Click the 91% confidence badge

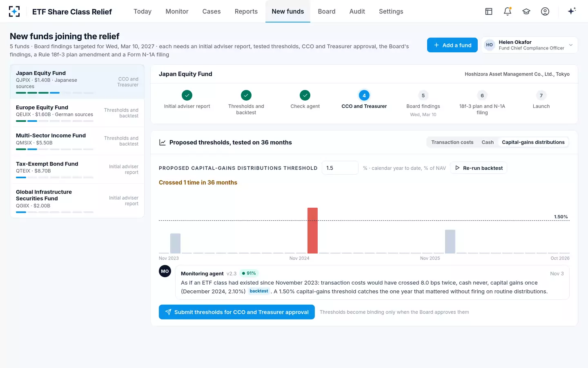pyautogui.click(x=249, y=274)
